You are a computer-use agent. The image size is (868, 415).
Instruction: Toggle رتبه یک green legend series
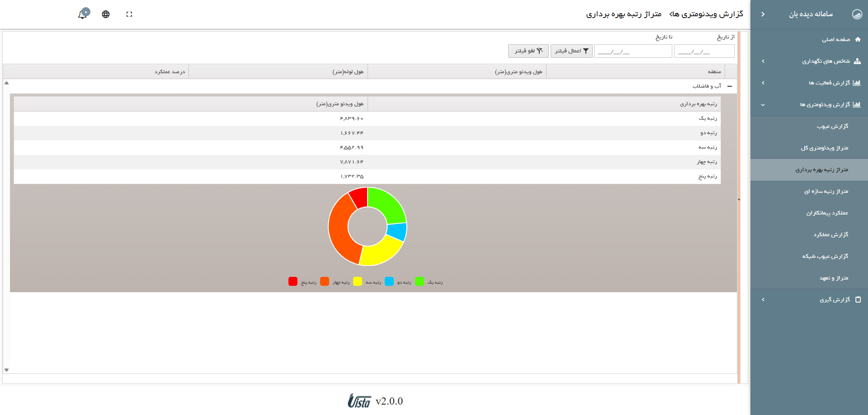tap(420, 282)
